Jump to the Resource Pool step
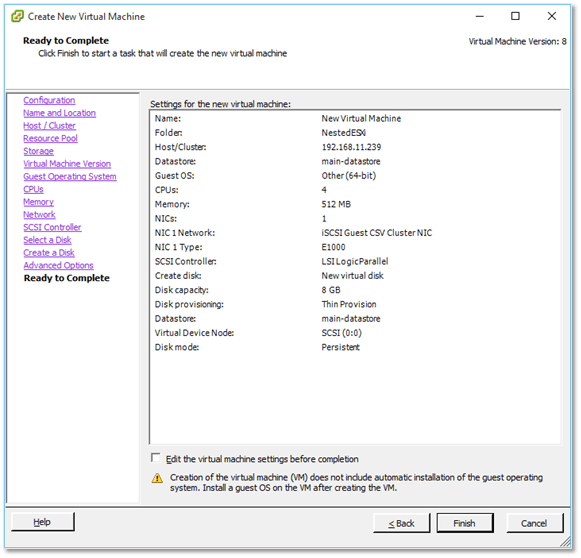This screenshot has height=558, width=581. click(x=50, y=138)
